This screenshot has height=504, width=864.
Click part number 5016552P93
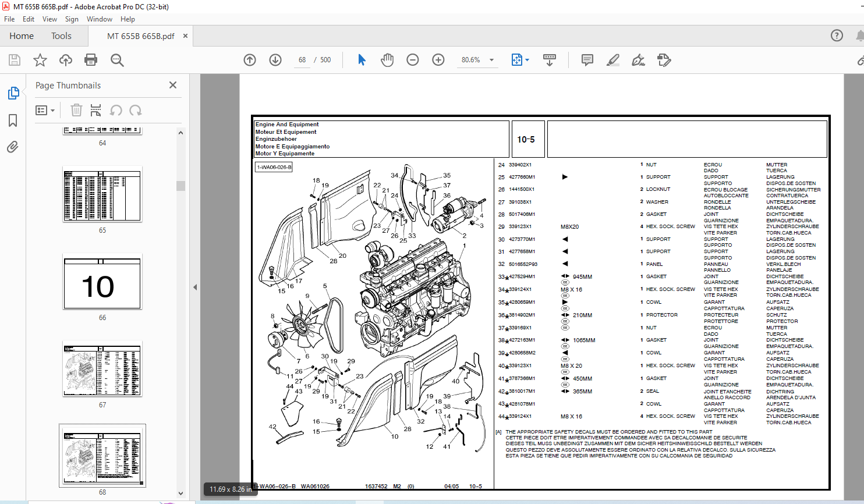tap(523, 264)
